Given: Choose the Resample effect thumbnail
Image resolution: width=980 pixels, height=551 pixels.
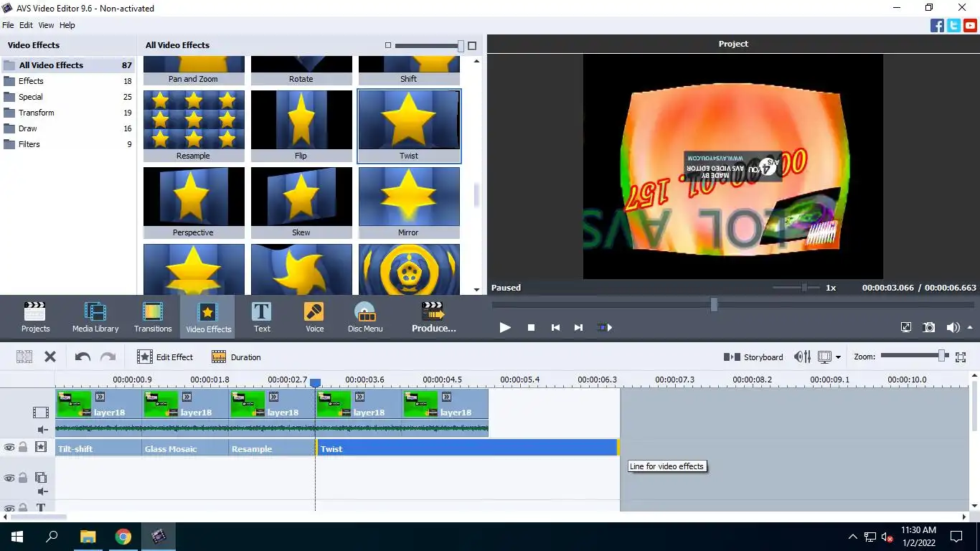Looking at the screenshot, I should 194,126.
